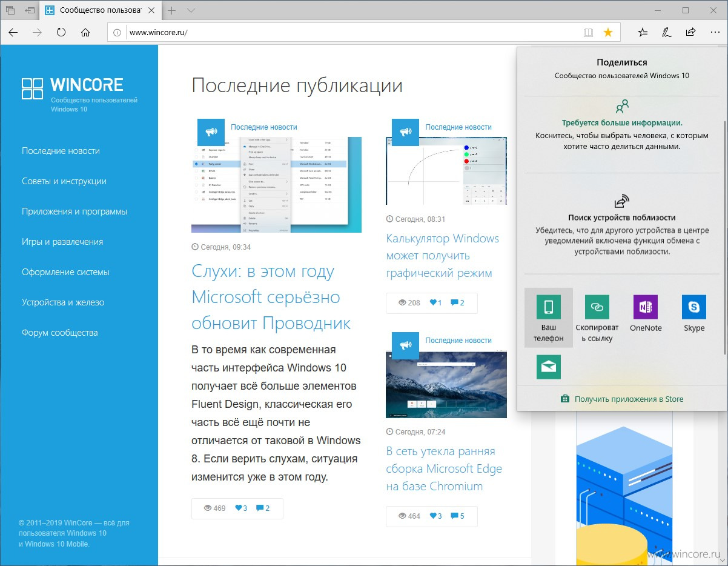The height and width of the screenshot is (566, 728).
Task: Click the 469 views count
Action: click(x=214, y=508)
